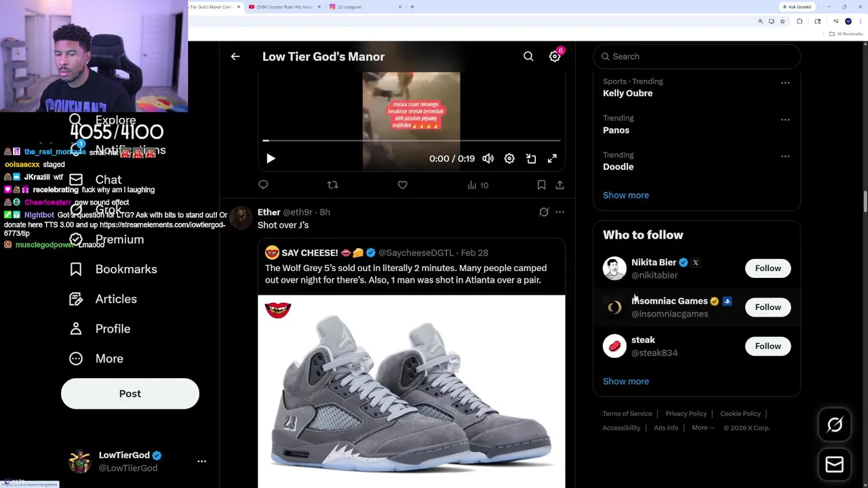This screenshot has width=868, height=488.
Task: Follow Nikita Bier
Action: pyautogui.click(x=768, y=268)
